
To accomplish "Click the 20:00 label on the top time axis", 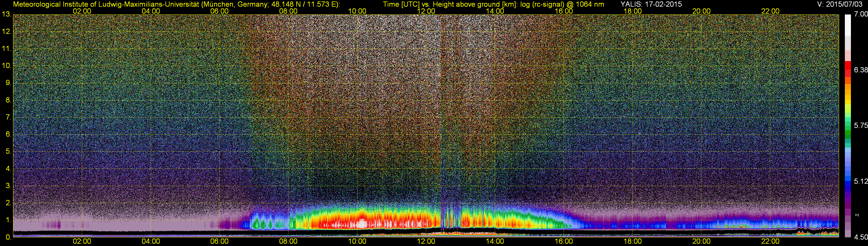I will [x=701, y=11].
